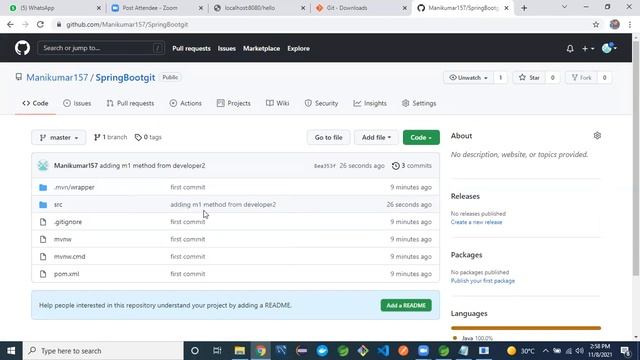Viewport: 640px width, 360px height.
Task: Click the Manikumar157 commit author avatar
Action: click(x=43, y=166)
